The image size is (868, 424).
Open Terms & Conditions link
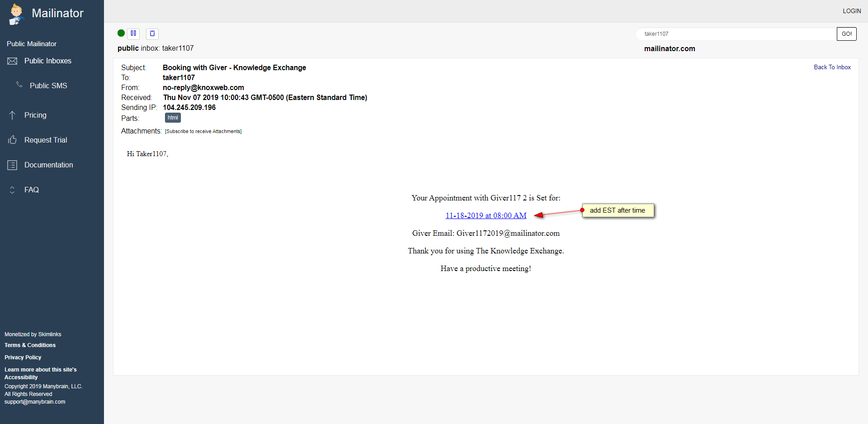(30, 345)
